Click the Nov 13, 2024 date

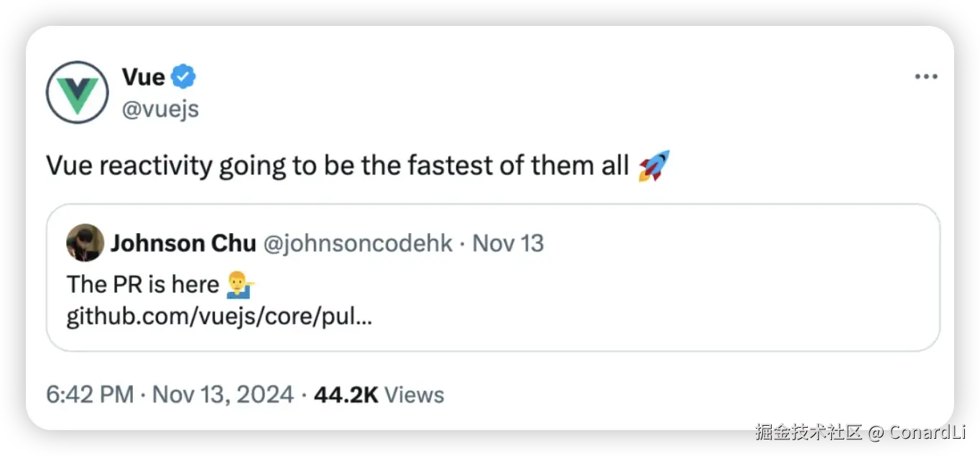[223, 395]
